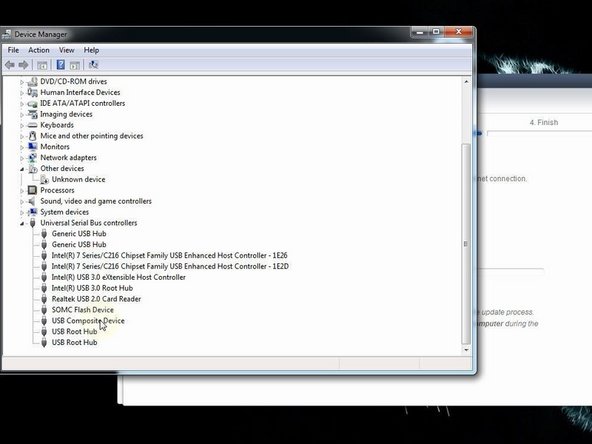This screenshot has width=592, height=444.
Task: Open the Help menu
Action: coord(91,50)
